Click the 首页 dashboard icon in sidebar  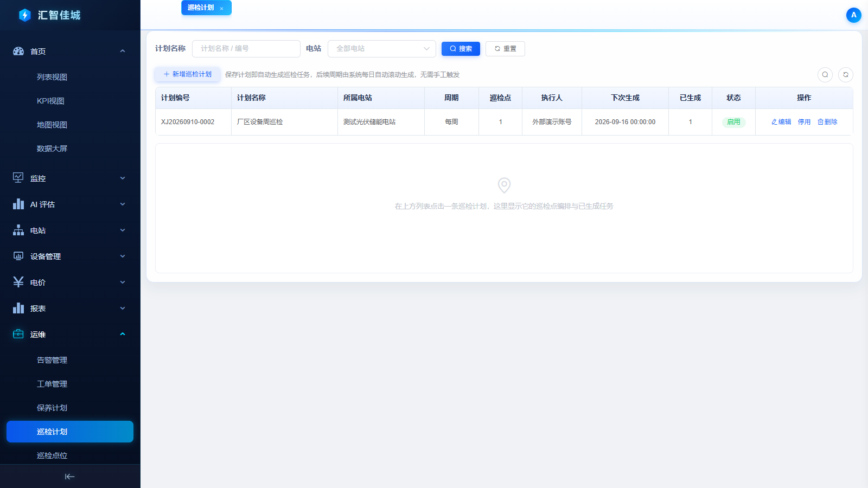pyautogui.click(x=18, y=51)
